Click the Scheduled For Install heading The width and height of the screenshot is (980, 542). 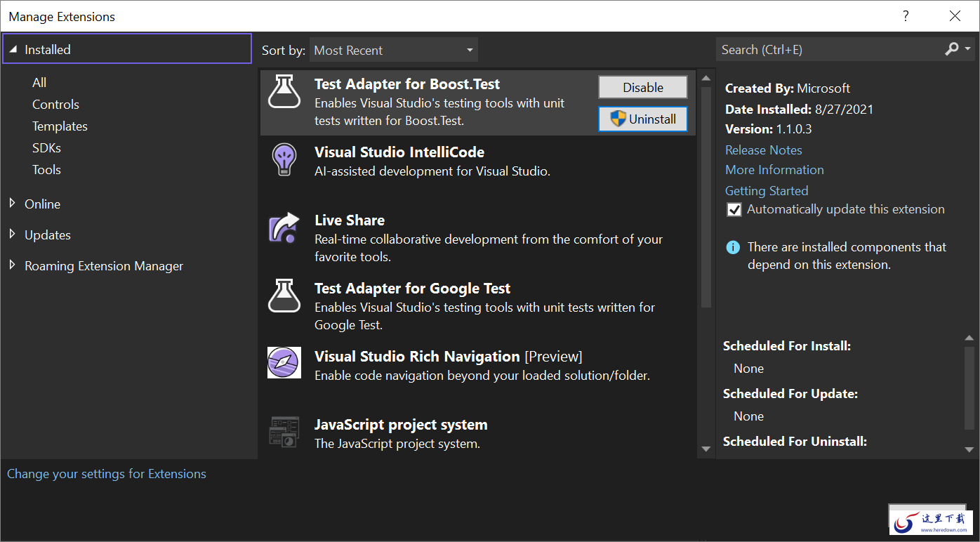[x=787, y=345]
